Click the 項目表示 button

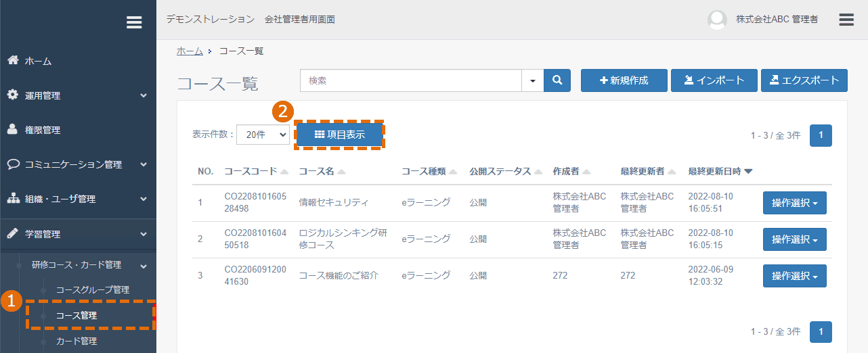pos(340,135)
